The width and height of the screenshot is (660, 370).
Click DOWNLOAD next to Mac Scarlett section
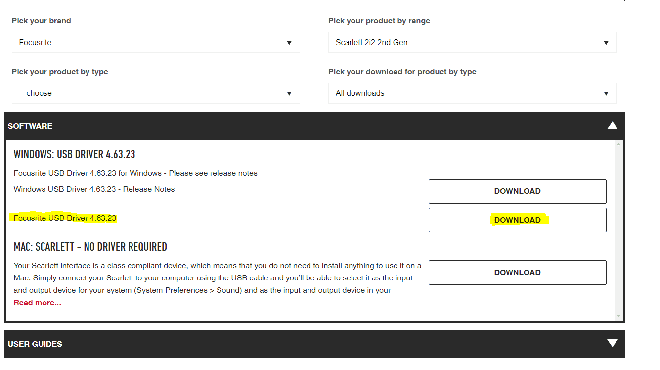(x=518, y=272)
